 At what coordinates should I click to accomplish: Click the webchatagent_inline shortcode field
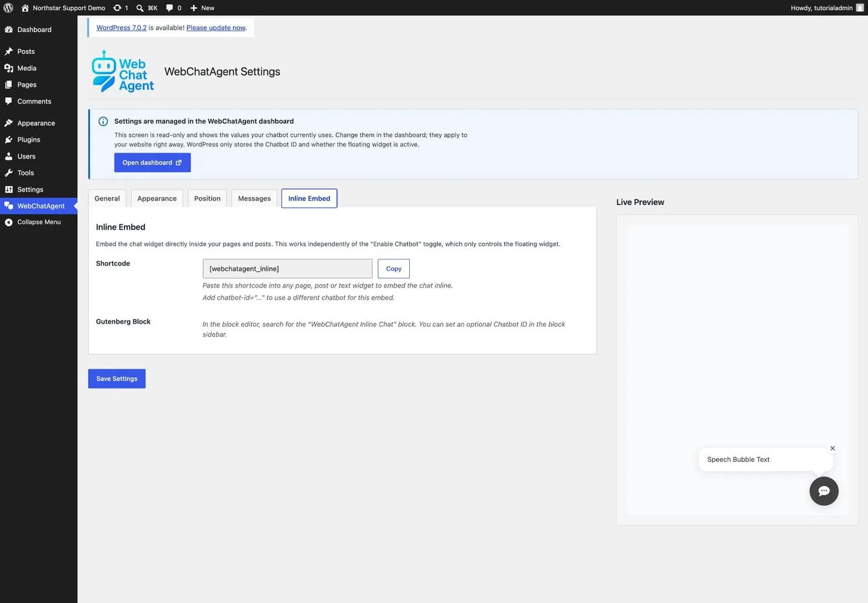coord(288,269)
